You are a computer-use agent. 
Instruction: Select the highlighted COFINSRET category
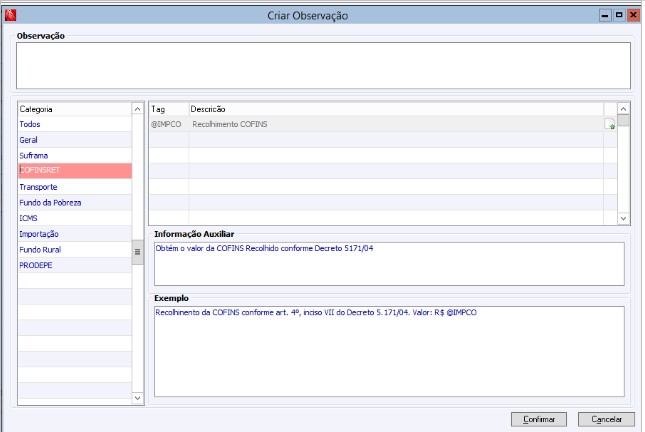75,171
